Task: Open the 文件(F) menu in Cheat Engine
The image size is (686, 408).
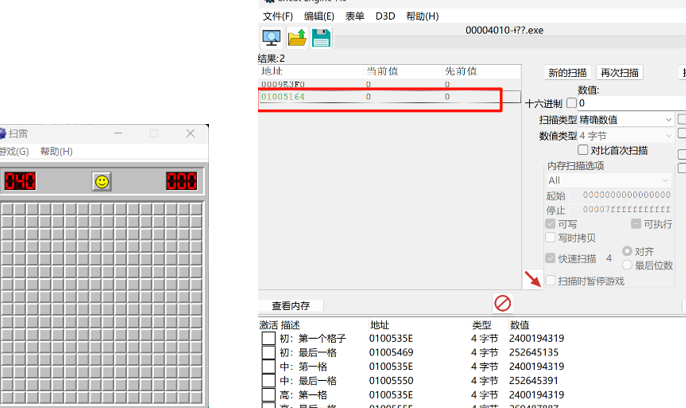Action: click(277, 16)
